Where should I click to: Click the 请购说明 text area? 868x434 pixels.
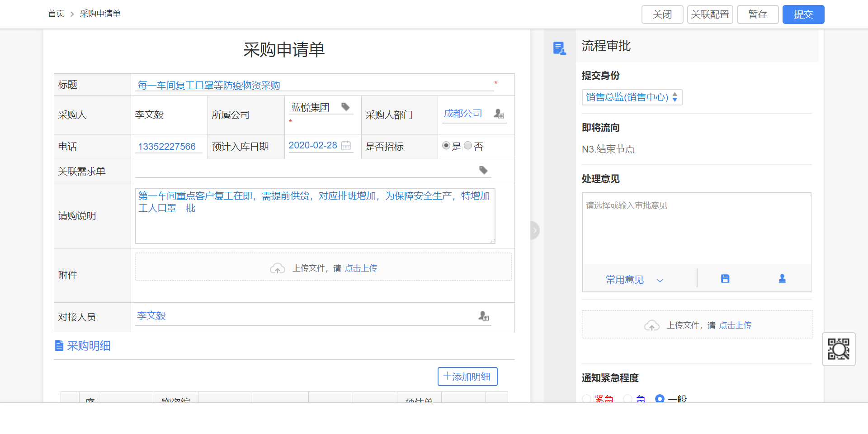click(315, 216)
